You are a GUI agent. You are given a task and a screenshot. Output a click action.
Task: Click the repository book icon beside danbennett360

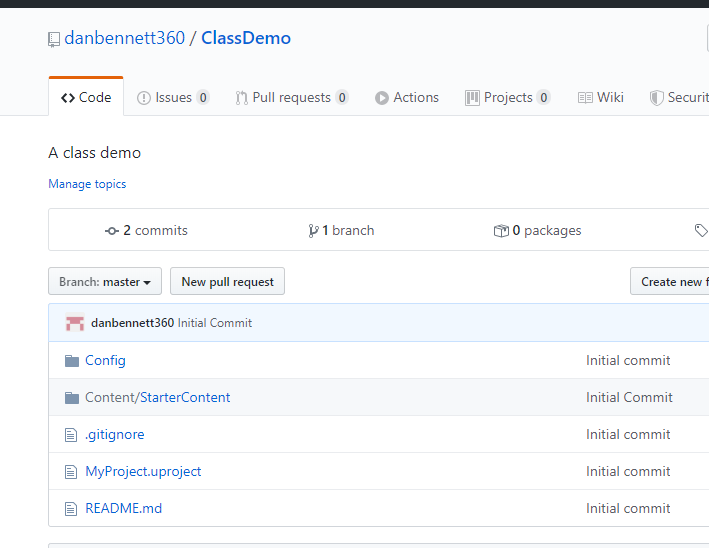54,39
